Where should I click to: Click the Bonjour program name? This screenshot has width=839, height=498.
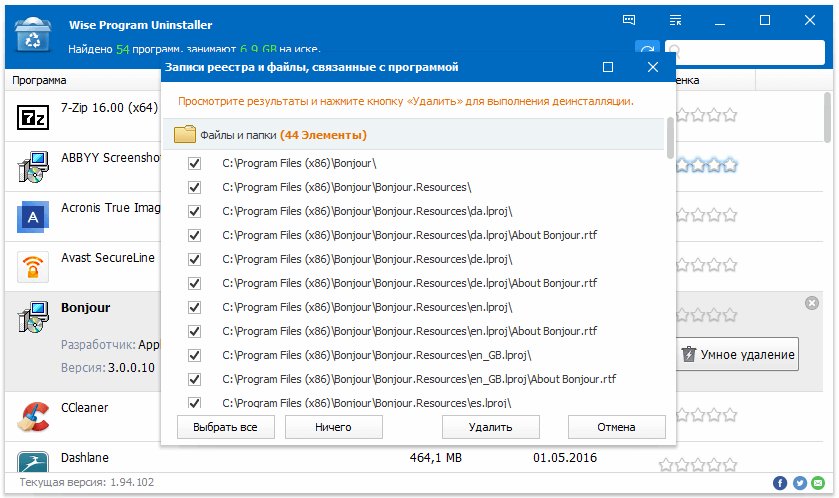[86, 308]
